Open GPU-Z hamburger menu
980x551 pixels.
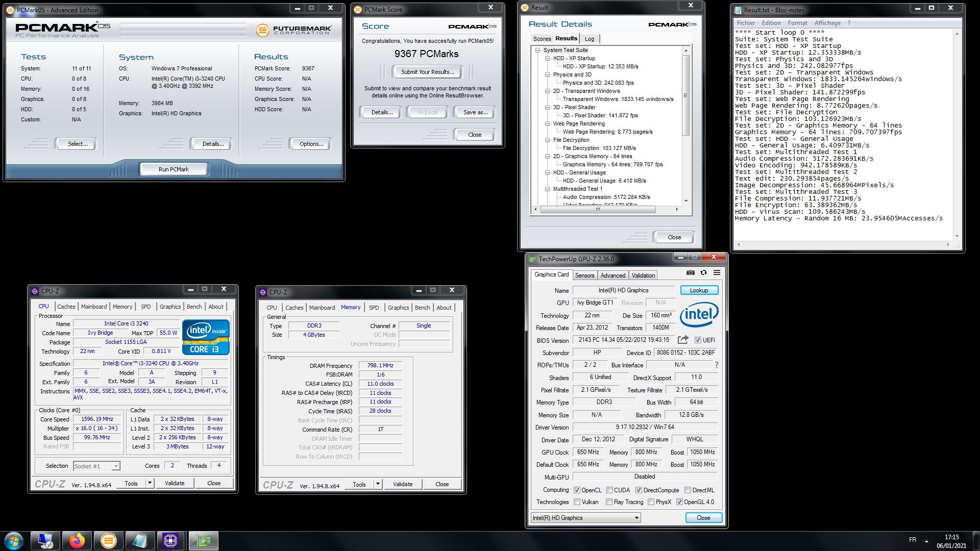tap(717, 273)
